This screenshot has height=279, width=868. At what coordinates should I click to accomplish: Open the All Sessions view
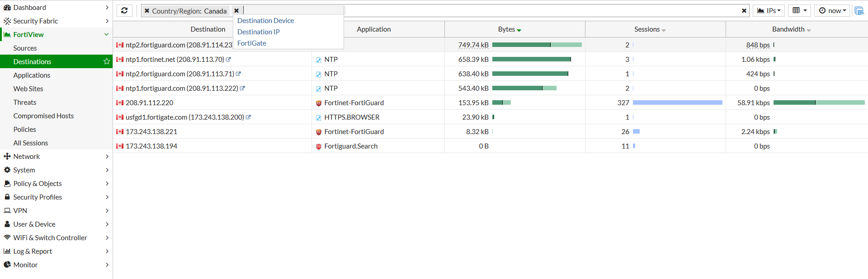tap(30, 143)
